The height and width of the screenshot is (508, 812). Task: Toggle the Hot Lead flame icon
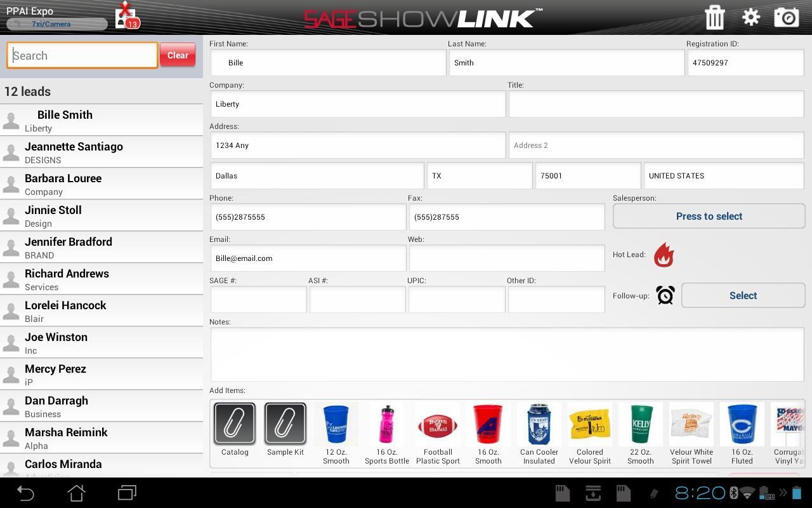coord(664,255)
